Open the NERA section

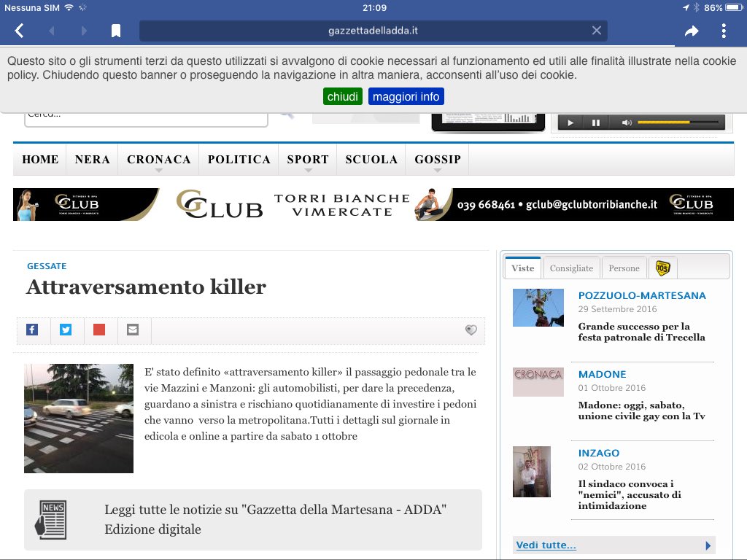tap(93, 160)
